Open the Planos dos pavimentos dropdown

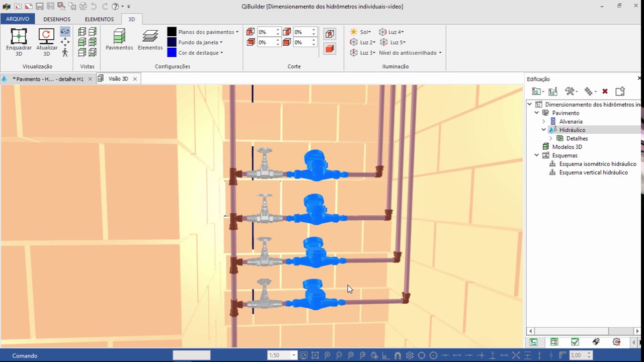[x=208, y=32]
